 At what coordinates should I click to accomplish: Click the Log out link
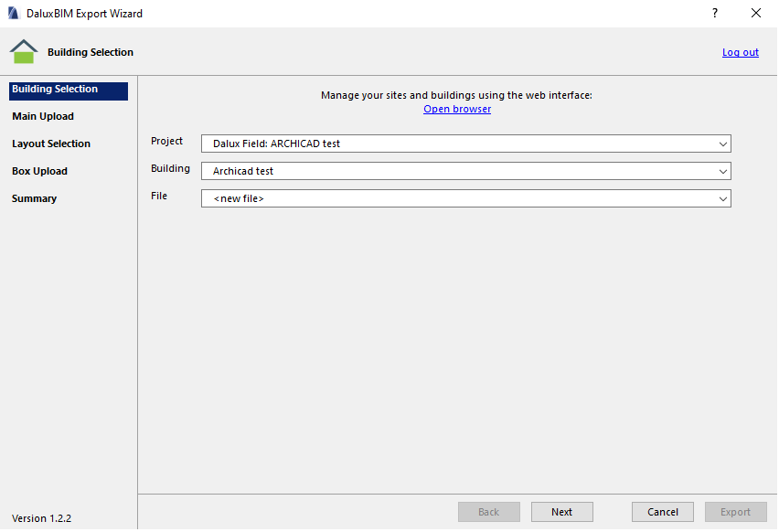[x=740, y=52]
